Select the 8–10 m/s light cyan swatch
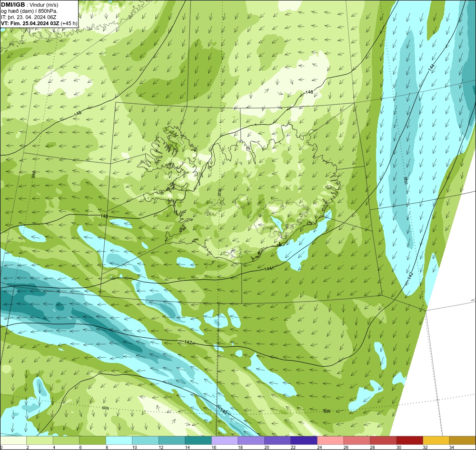 click(x=119, y=440)
